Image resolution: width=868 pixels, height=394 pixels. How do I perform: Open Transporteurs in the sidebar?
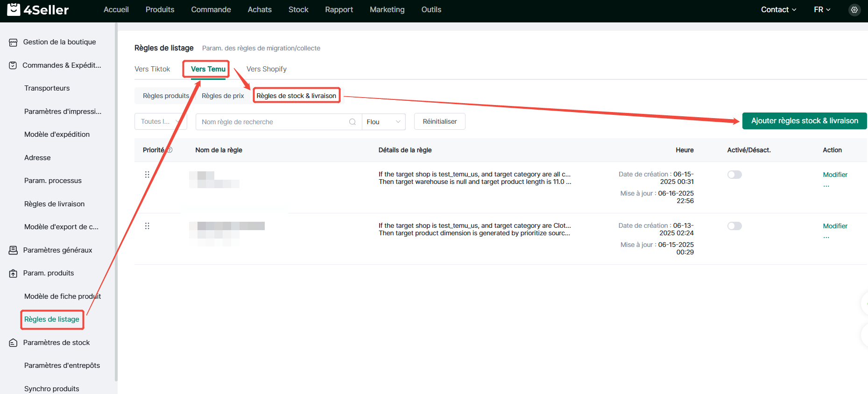(47, 88)
